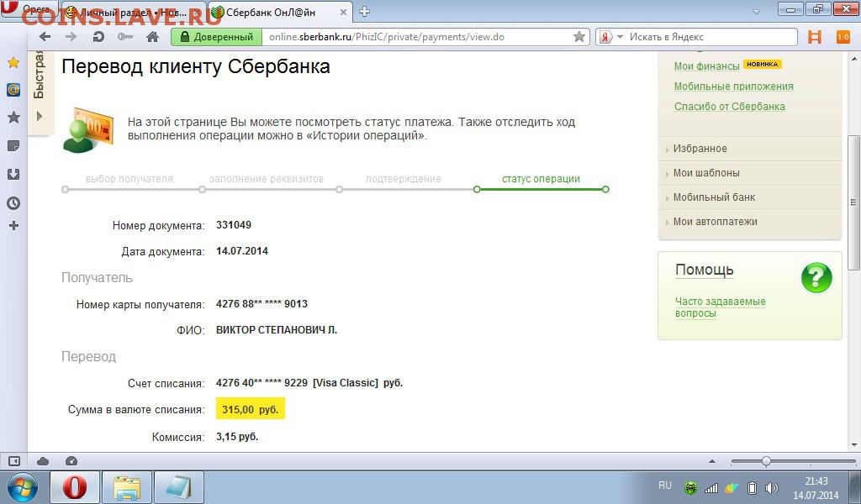Click the green bug tray icon
The width and height of the screenshot is (861, 504).
click(691, 487)
